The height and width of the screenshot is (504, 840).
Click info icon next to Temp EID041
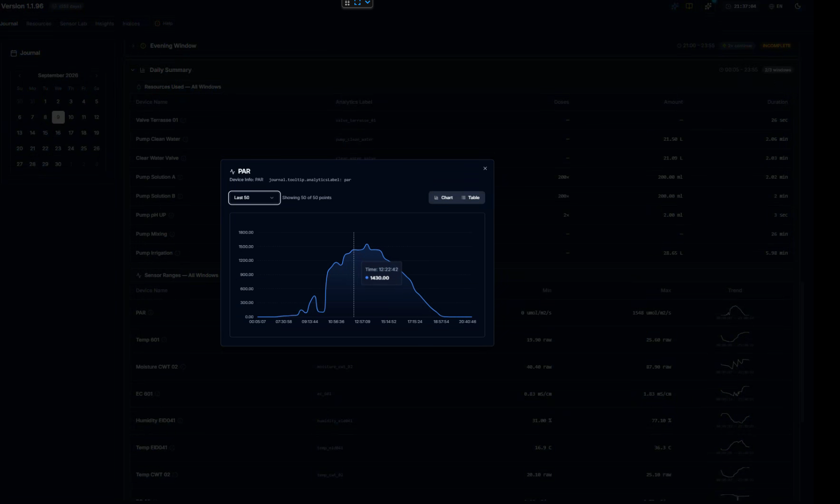pyautogui.click(x=172, y=448)
